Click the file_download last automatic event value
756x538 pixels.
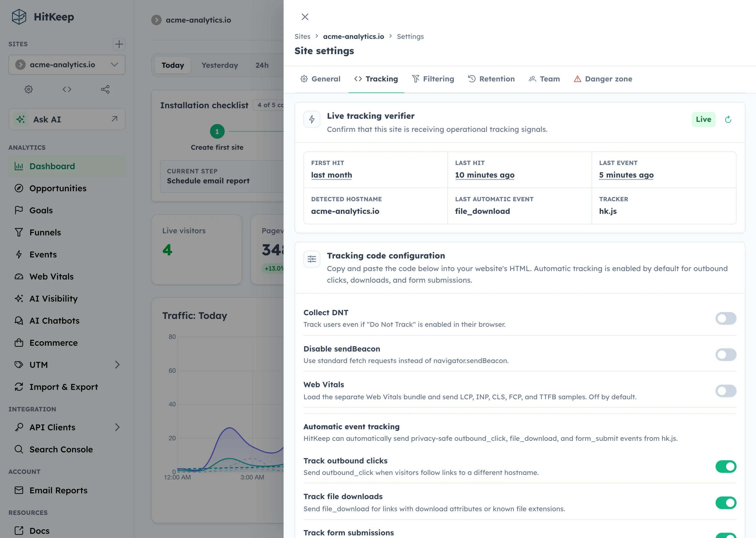[482, 211]
